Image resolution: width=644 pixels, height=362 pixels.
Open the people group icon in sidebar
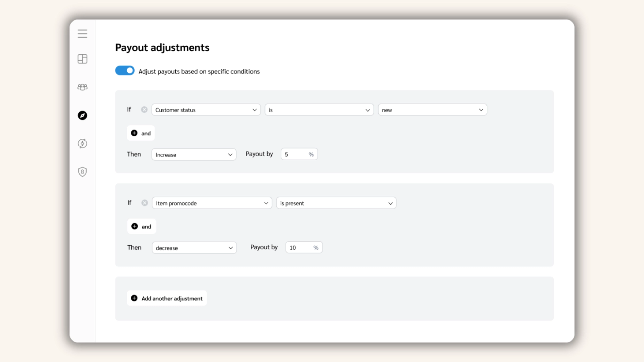coord(83,87)
